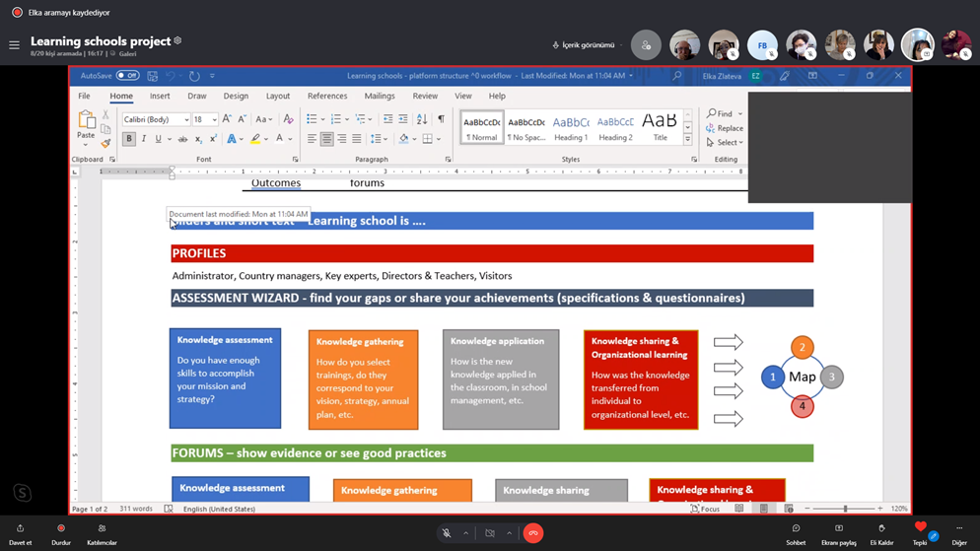Image resolution: width=980 pixels, height=551 pixels.
Task: Toggle the AutoSave switch in Word
Action: coord(127,76)
